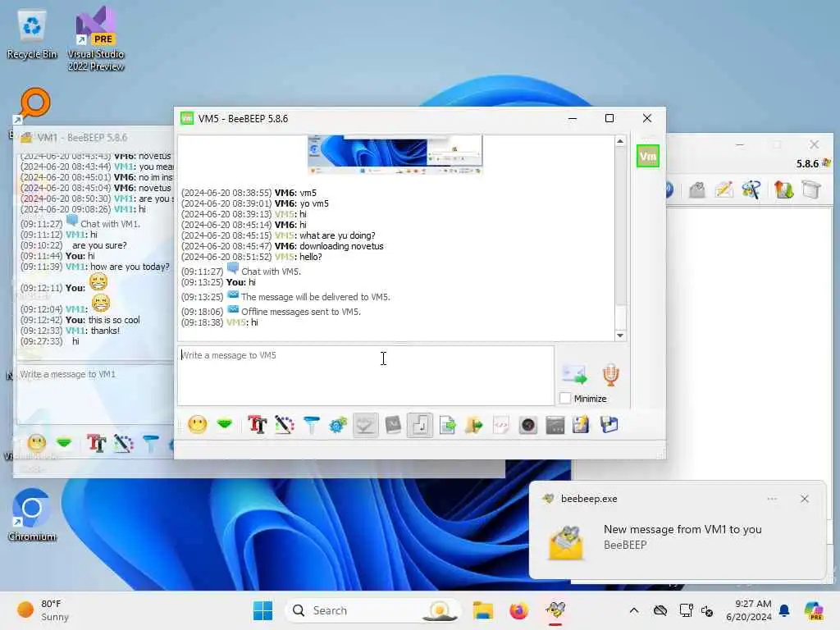Open the font (TT) chooser in VM5 chat
This screenshot has height=630, width=840.
click(x=257, y=425)
